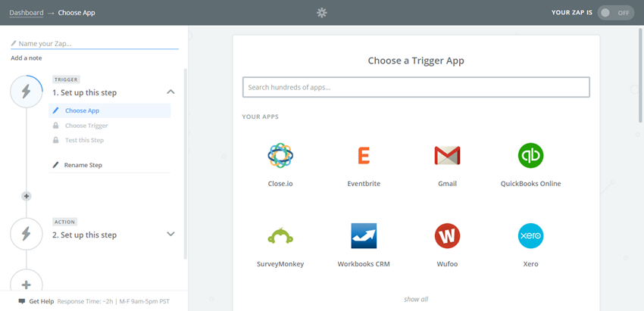The height and width of the screenshot is (311, 644).
Task: Click the ACTION badge label
Action: tap(65, 222)
